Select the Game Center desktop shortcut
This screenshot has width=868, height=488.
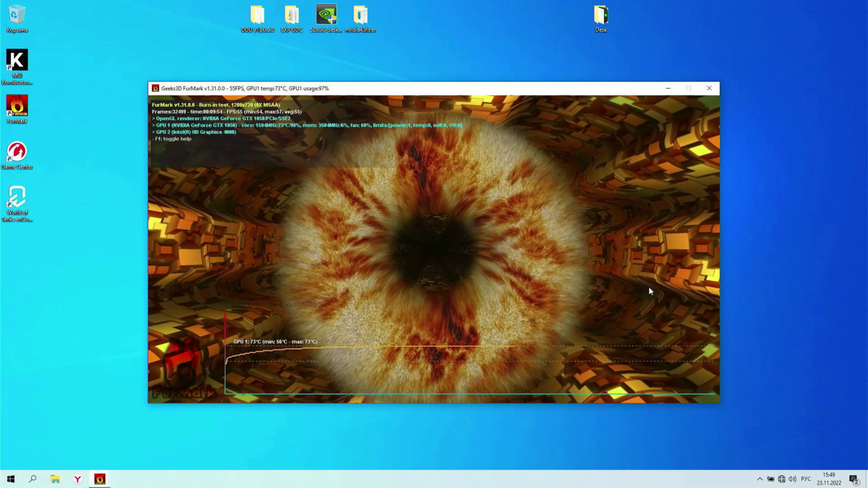17,155
